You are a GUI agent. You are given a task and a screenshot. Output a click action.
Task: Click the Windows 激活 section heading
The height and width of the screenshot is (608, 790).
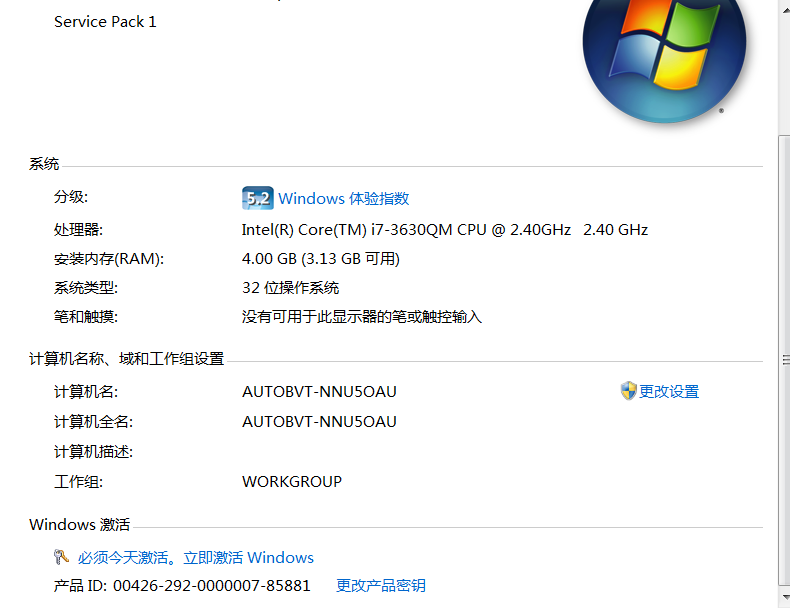pos(80,524)
